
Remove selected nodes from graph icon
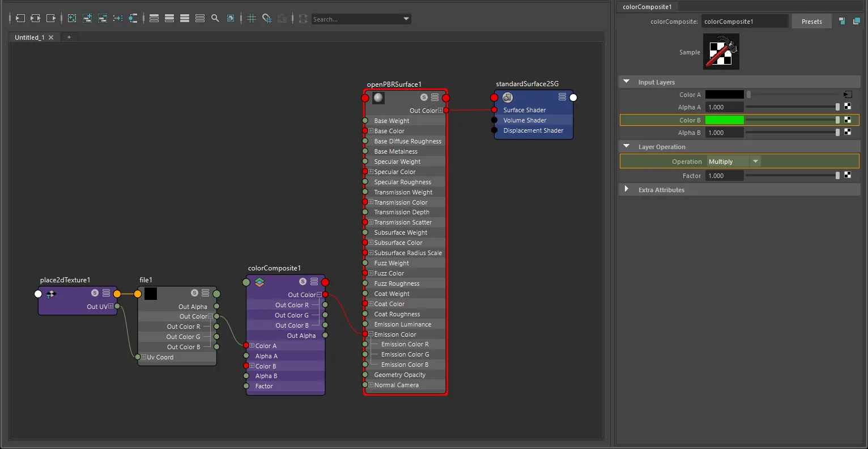click(103, 18)
